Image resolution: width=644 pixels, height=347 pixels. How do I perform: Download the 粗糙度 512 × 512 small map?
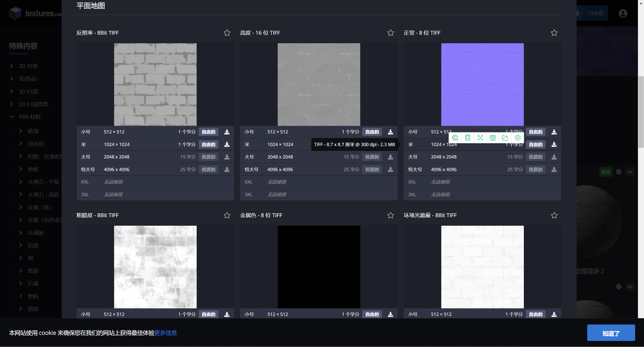[227, 314]
